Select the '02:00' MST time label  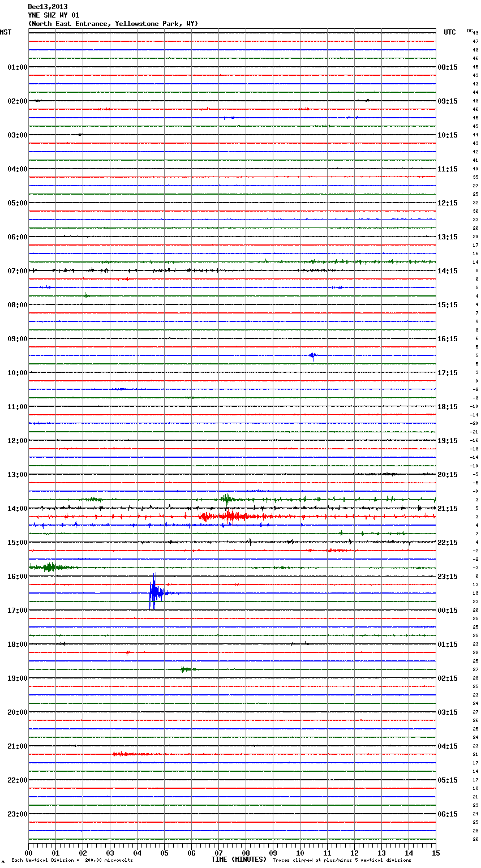click(x=18, y=101)
